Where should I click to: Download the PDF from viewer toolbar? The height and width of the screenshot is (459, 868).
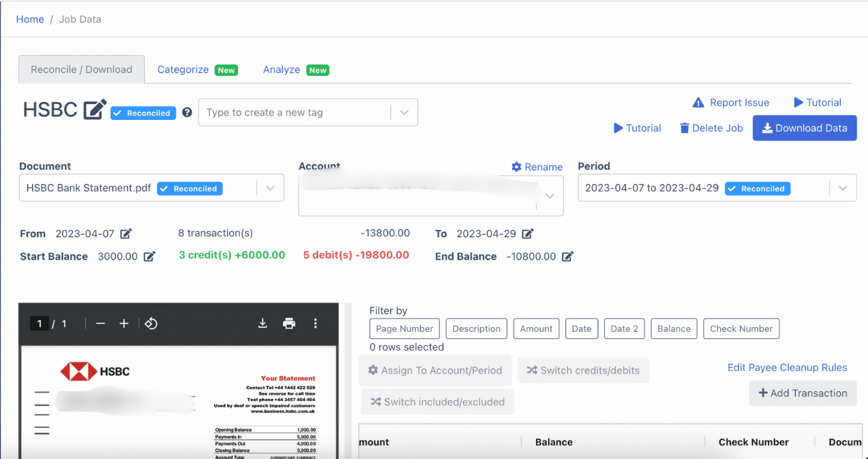click(262, 323)
